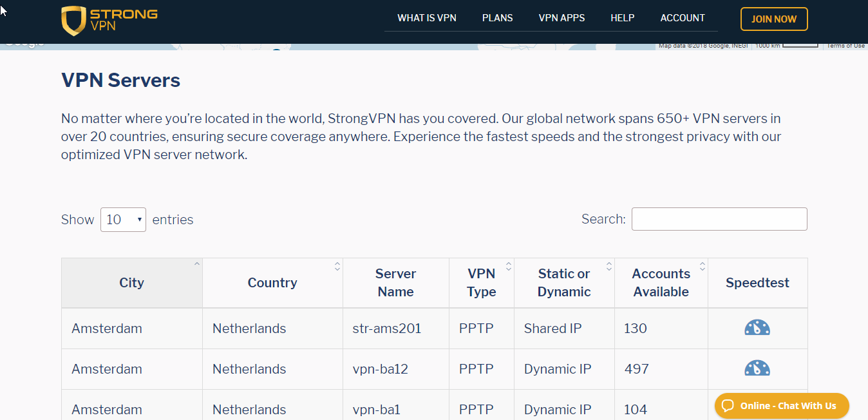Image resolution: width=868 pixels, height=420 pixels.
Task: Select str-ams201 server name cell
Action: (395, 329)
